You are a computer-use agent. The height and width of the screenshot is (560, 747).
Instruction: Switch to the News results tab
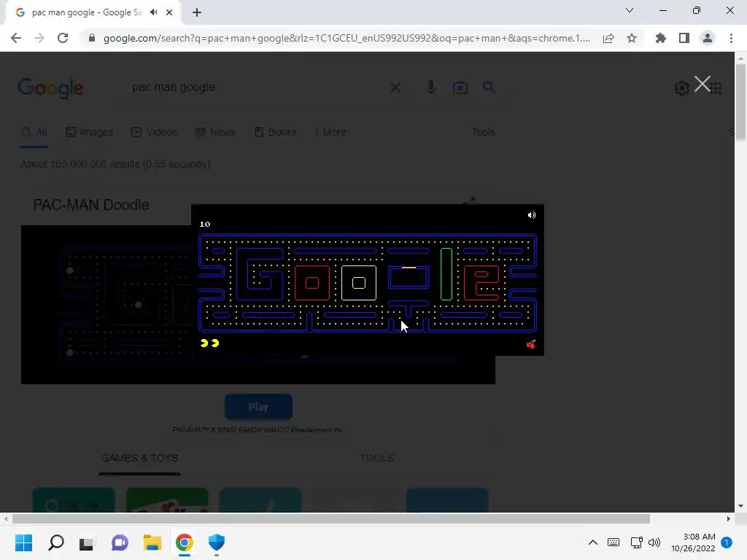tap(215, 132)
